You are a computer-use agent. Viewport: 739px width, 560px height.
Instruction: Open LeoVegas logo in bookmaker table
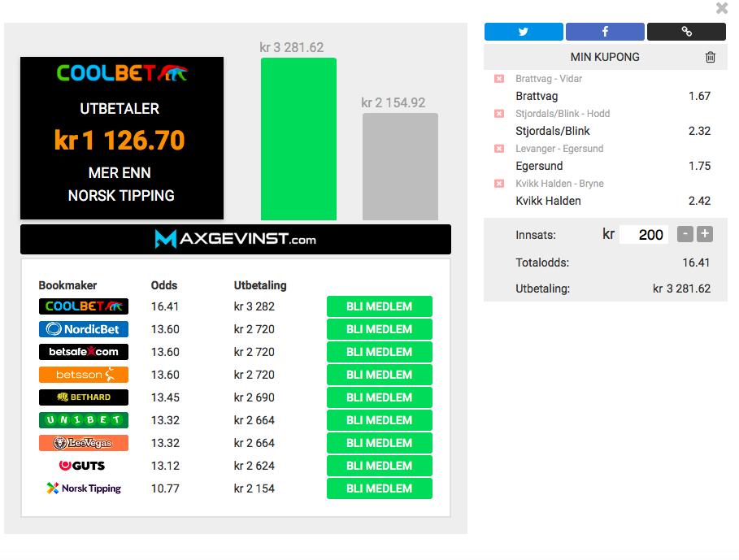click(84, 443)
